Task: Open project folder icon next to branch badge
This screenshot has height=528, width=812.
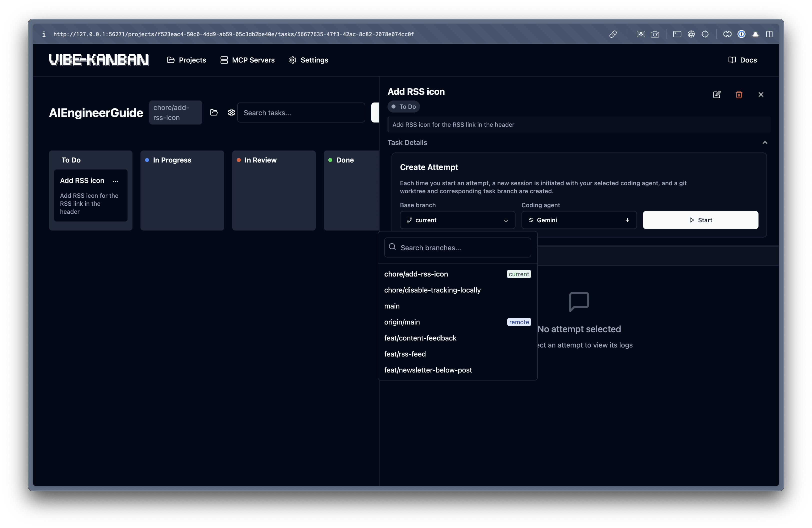Action: 213,112
